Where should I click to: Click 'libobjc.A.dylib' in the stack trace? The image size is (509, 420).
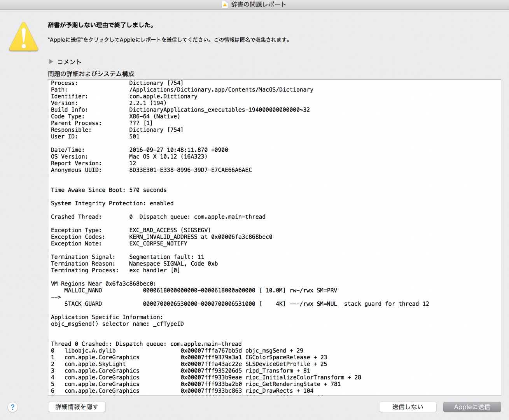[x=90, y=350]
